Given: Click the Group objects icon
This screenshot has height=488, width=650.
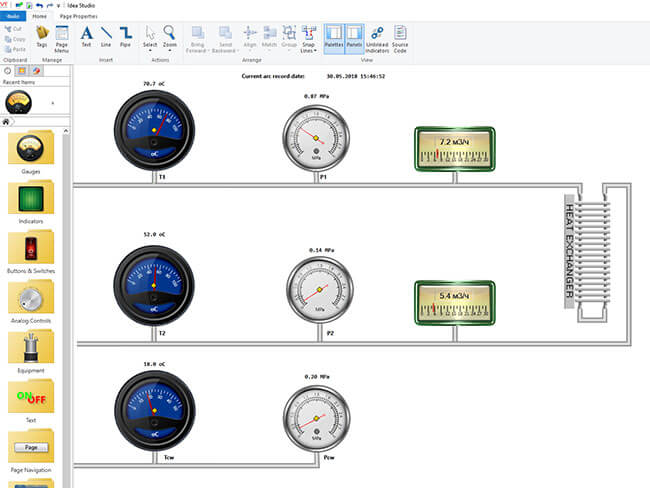Looking at the screenshot, I should point(289,33).
